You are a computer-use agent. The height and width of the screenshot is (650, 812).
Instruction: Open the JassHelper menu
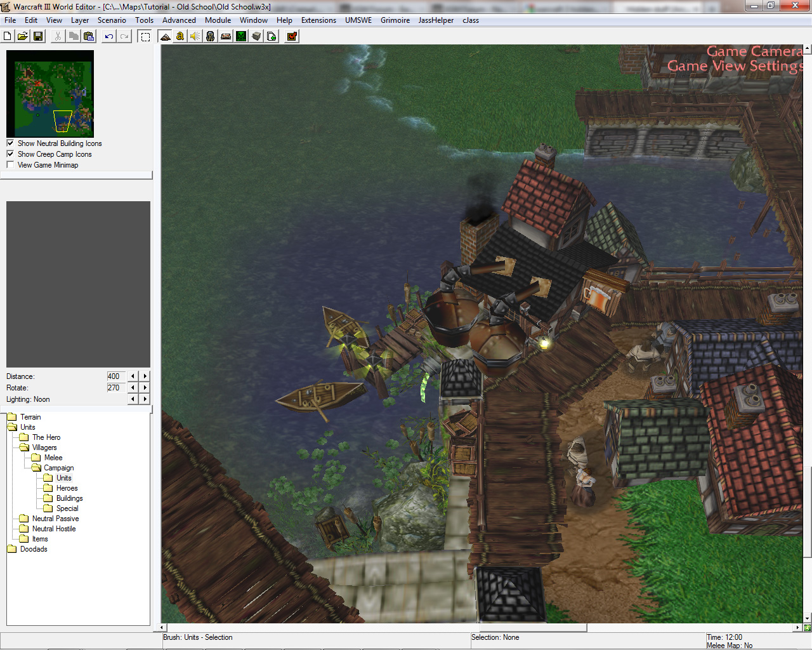point(436,20)
